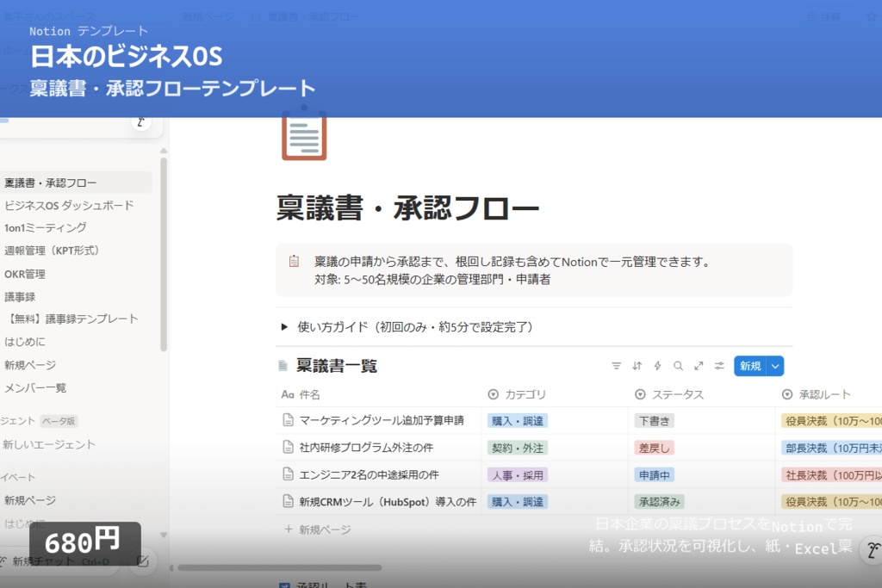
Task: Click the Aa icon on the 件名 column
Action: [285, 393]
